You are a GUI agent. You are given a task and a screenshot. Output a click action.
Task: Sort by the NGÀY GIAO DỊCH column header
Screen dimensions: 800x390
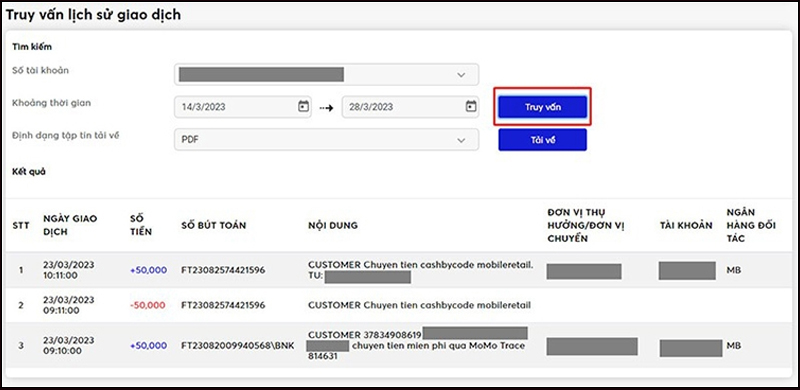(70, 225)
